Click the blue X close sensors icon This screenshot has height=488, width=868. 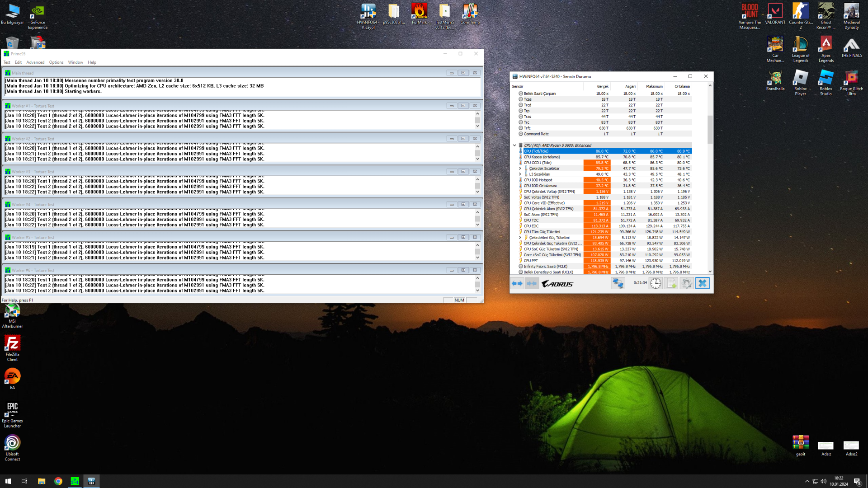[702, 283]
